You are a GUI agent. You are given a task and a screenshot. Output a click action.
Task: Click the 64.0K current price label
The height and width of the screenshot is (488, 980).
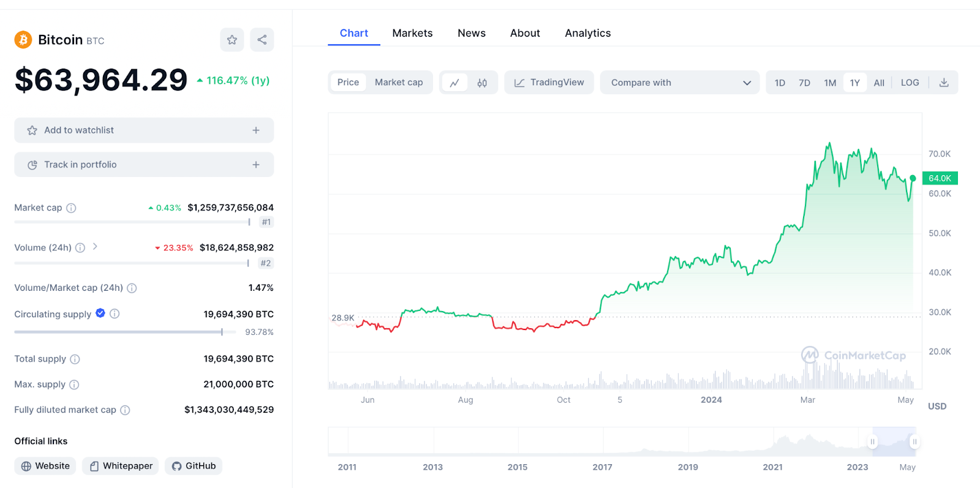pos(940,178)
